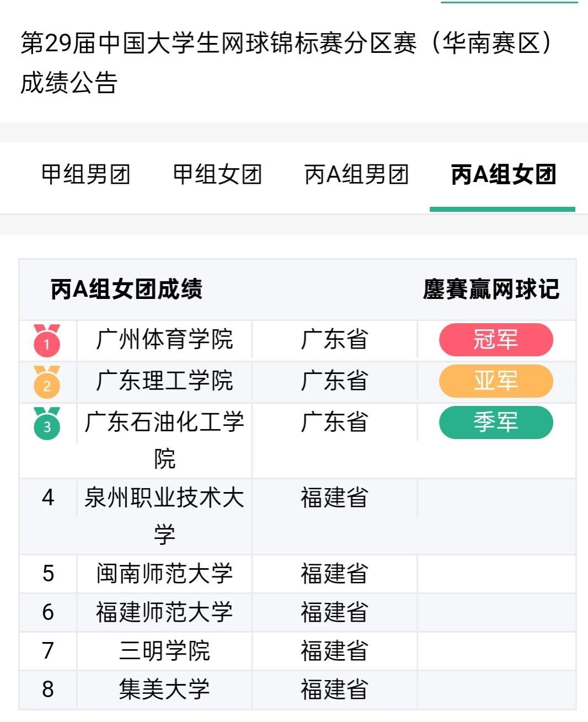Click the active 丙A组女团 tab

pyautogui.click(x=503, y=175)
